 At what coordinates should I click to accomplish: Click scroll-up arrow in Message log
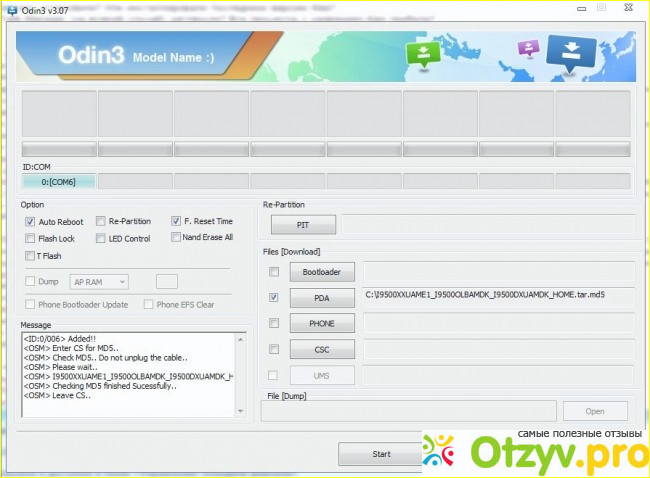click(x=241, y=339)
